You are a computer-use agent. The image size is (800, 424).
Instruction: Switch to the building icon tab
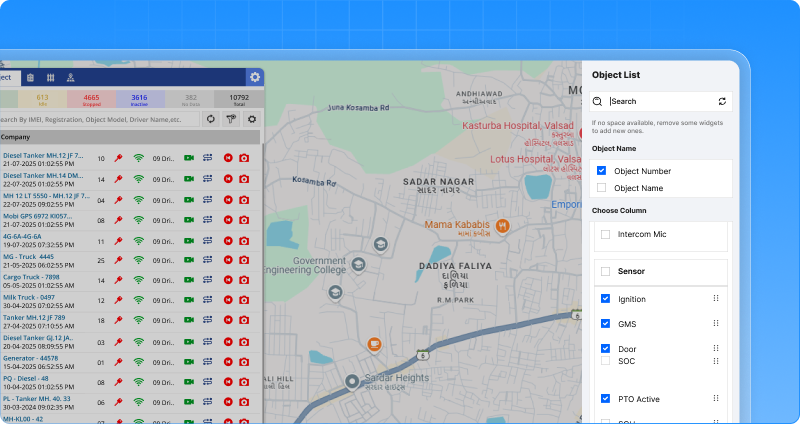pyautogui.click(x=30, y=77)
